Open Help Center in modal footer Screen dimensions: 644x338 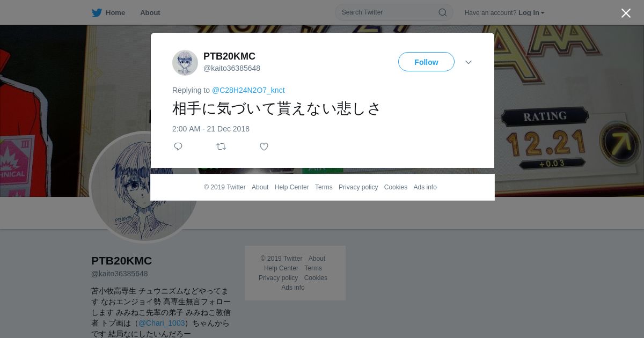[x=291, y=187]
